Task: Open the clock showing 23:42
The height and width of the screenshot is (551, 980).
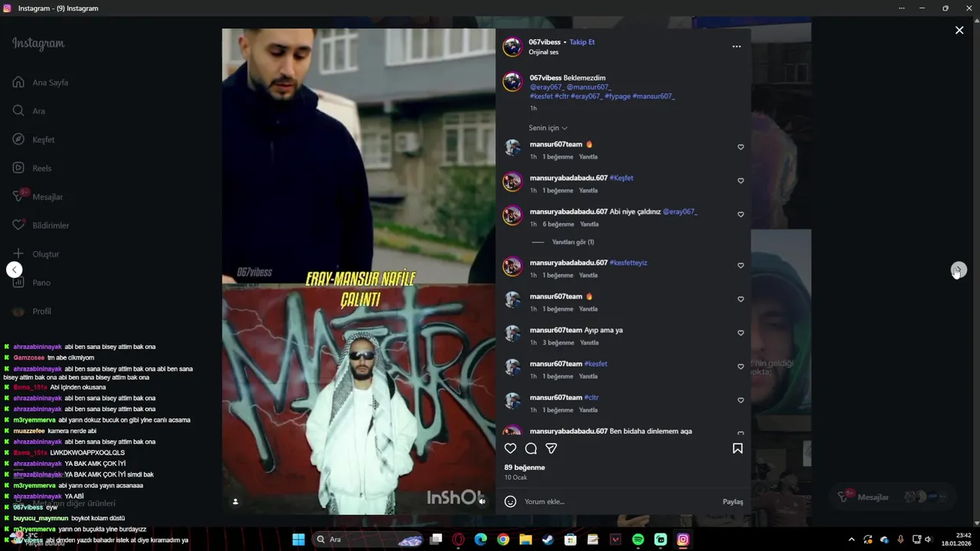Action: click(x=956, y=540)
